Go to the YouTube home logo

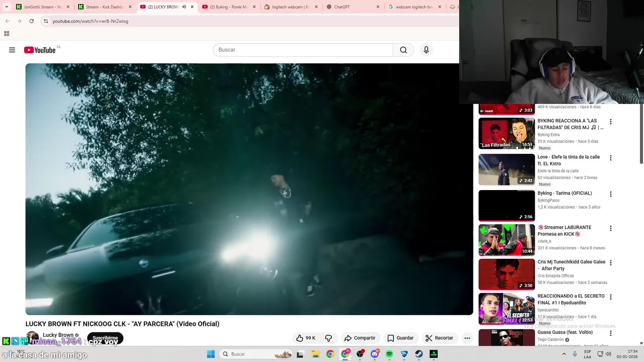[x=40, y=50]
